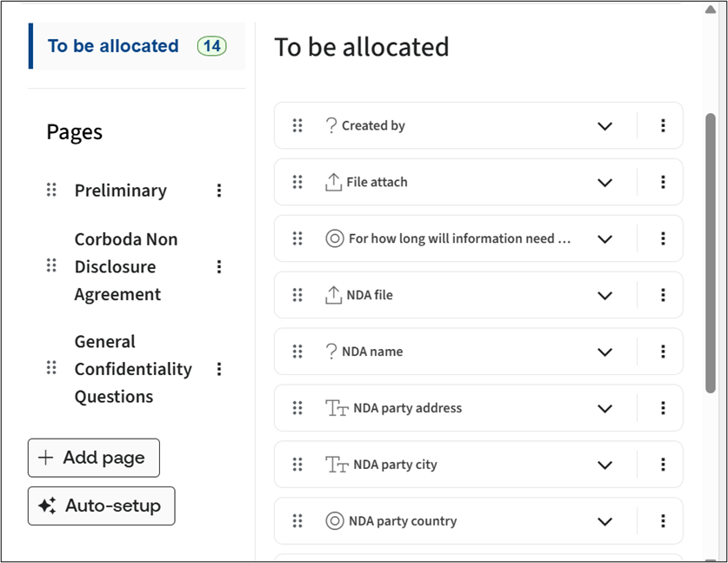Screen dimensions: 728x563
Task: Click the kebab menu next to Preliminary page
Action: (219, 191)
